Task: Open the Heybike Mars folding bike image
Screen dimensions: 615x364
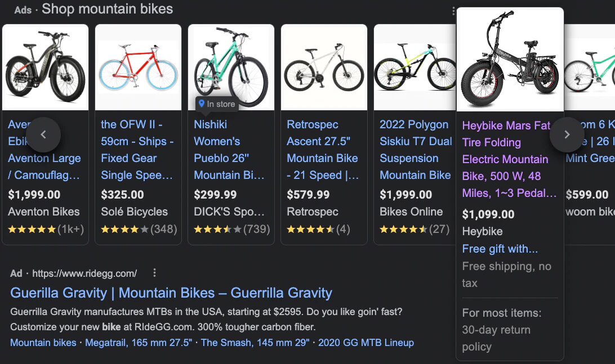Action: tap(510, 60)
